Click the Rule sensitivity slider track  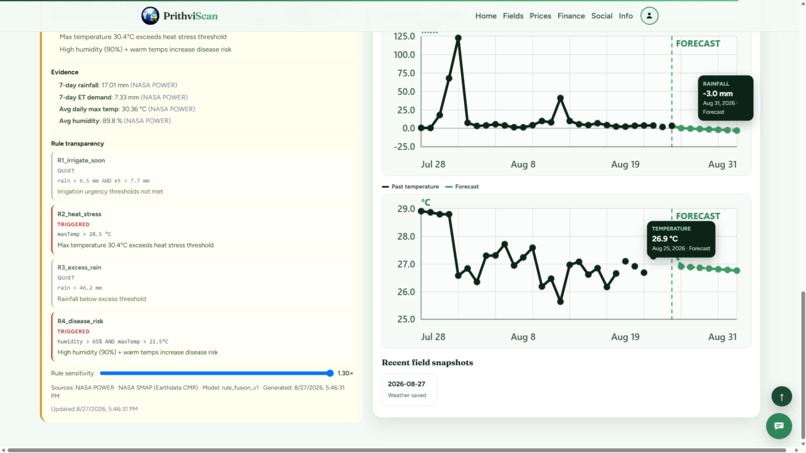tap(216, 373)
